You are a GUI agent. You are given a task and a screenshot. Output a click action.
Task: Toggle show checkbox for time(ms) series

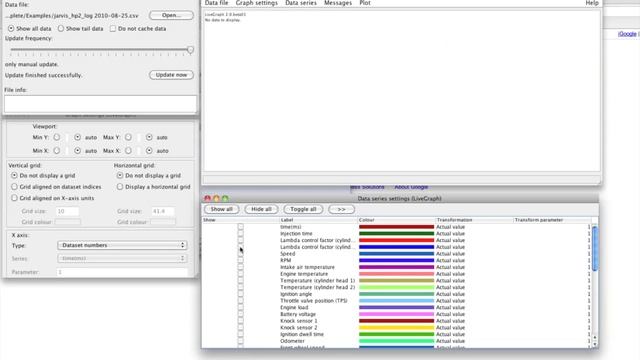pos(240,227)
